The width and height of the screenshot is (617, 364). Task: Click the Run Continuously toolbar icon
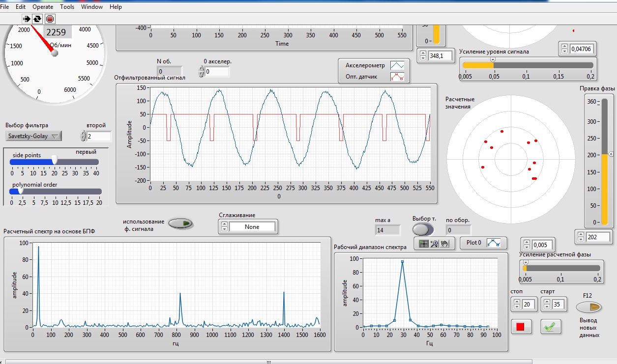tap(37, 19)
